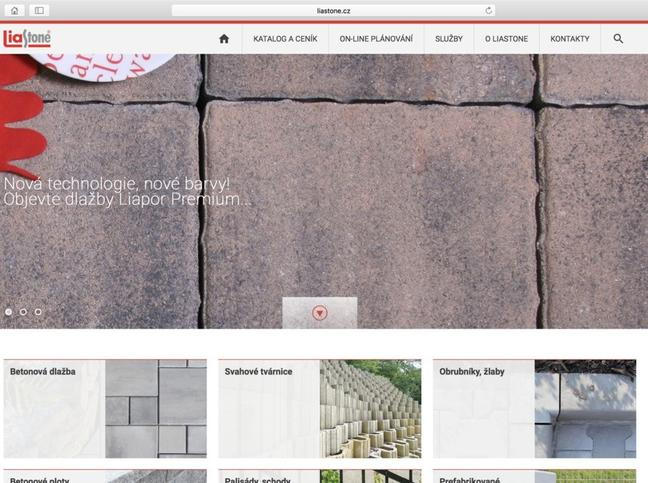Image resolution: width=648 pixels, height=483 pixels.
Task: Expand the Služby menu
Action: [449, 39]
